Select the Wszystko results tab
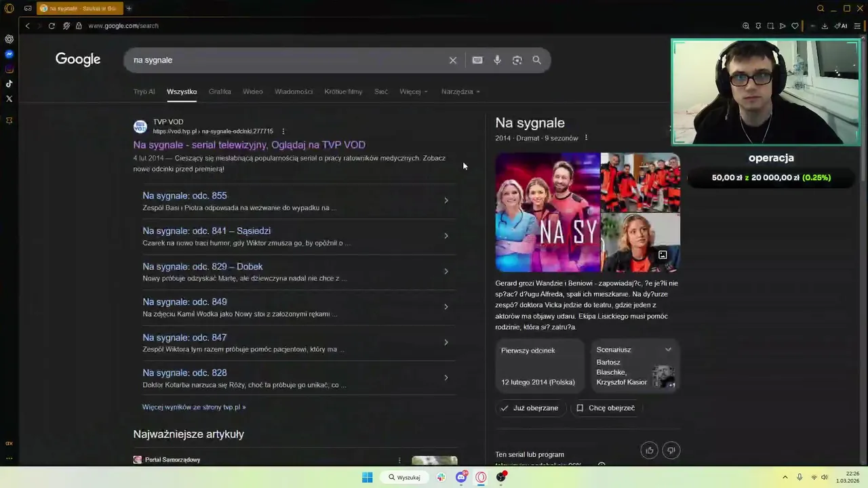 (182, 91)
